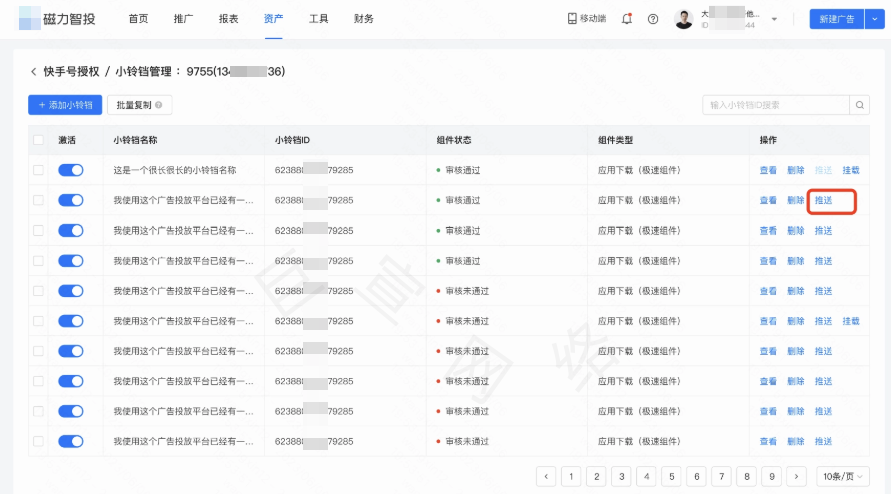The height and width of the screenshot is (494, 891).
Task: Open the notification bell
Action: point(627,19)
